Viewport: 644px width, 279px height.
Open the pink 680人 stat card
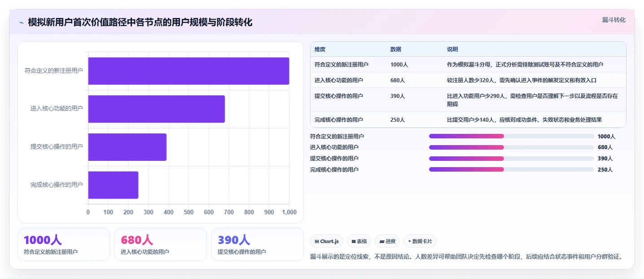(x=161, y=244)
